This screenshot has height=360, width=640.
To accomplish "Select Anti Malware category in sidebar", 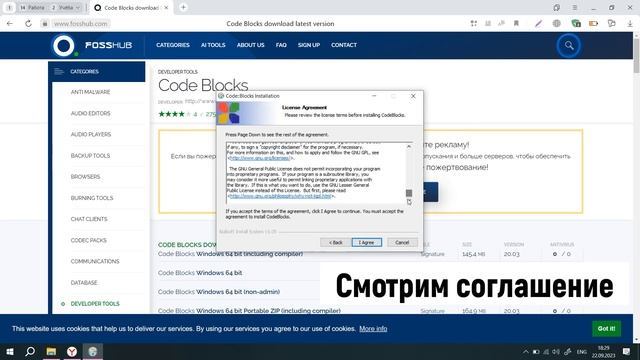I will (90, 92).
